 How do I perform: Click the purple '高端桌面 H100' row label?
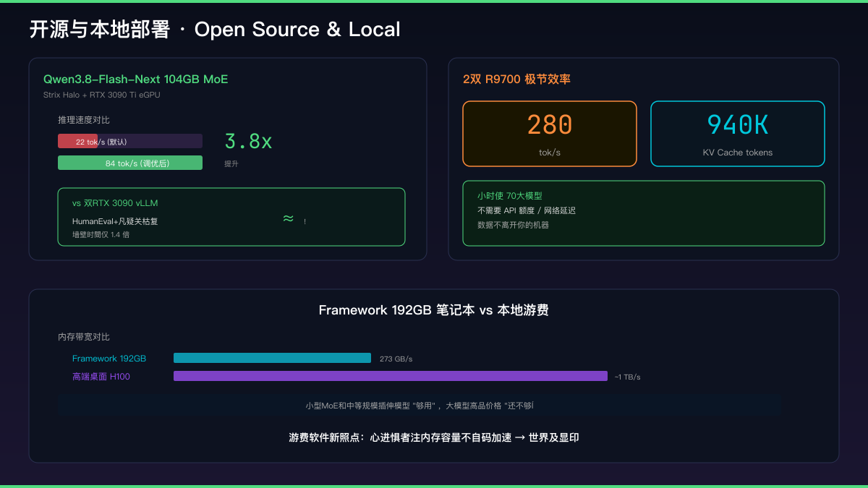[x=101, y=377]
